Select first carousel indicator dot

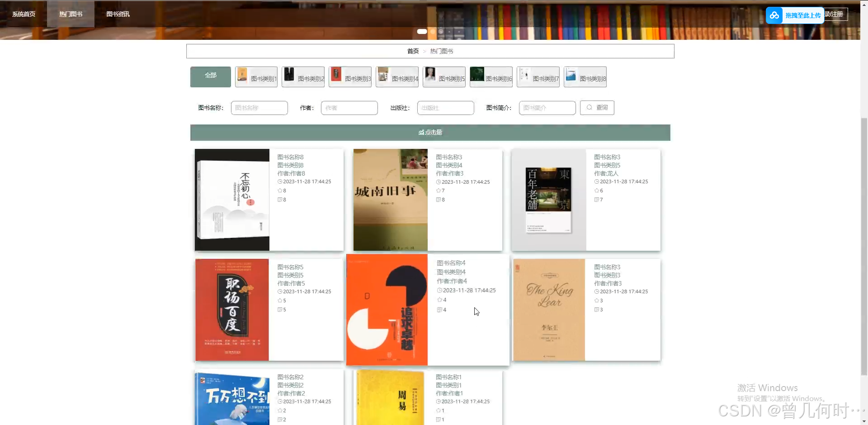422,32
